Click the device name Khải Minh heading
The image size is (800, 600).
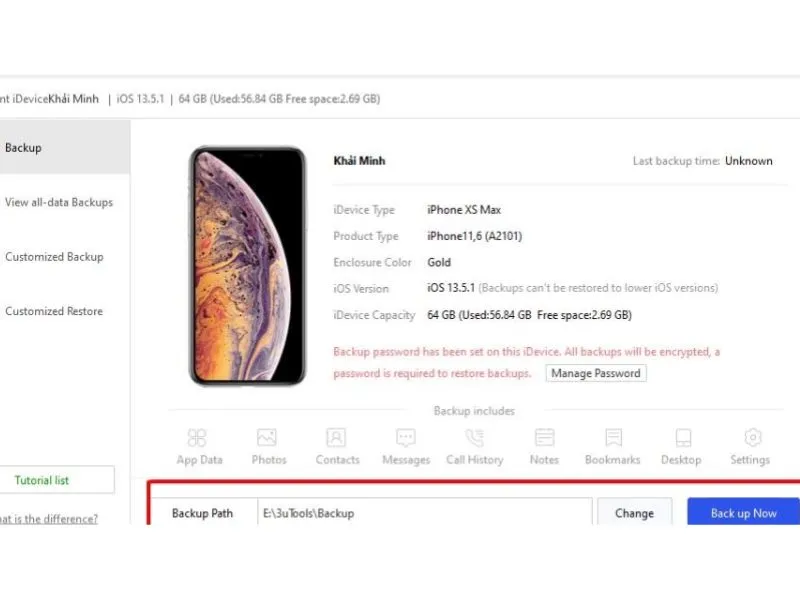359,161
